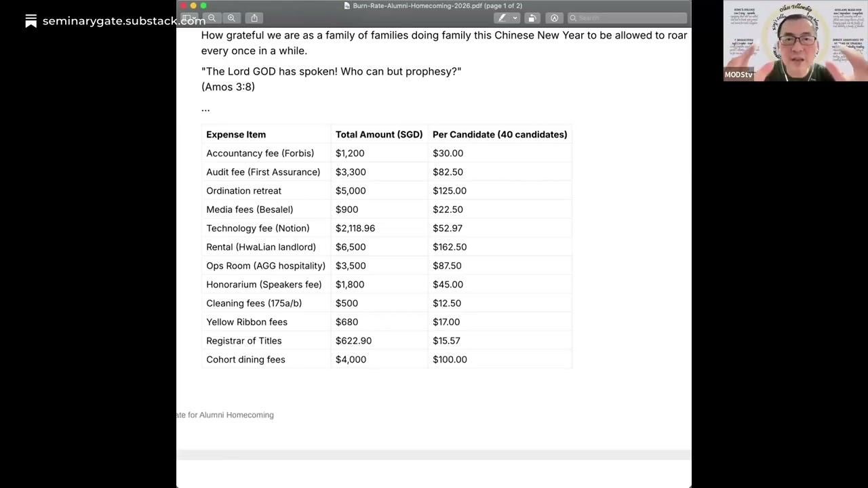
Task: Click the zoom in magnifier button
Action: click(232, 18)
